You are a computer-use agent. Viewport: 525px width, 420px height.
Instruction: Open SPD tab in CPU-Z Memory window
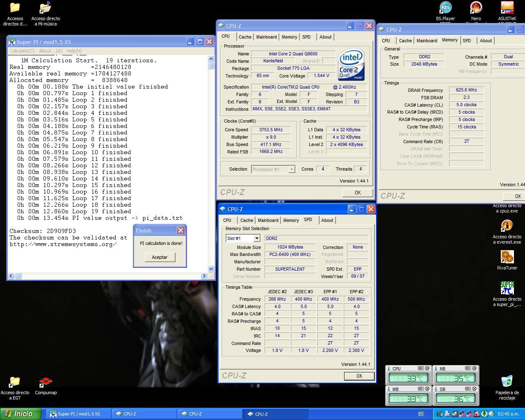[467, 41]
